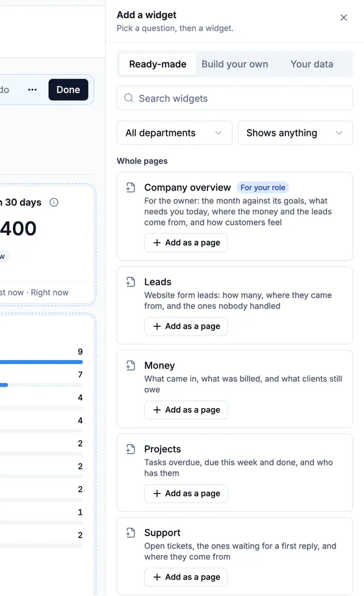Click the search magnifier icon
Image resolution: width=364 pixels, height=596 pixels.
pos(129,98)
